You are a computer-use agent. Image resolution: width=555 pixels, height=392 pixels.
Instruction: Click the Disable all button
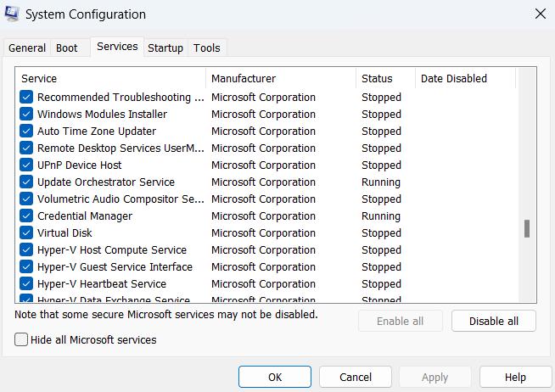pyautogui.click(x=494, y=322)
